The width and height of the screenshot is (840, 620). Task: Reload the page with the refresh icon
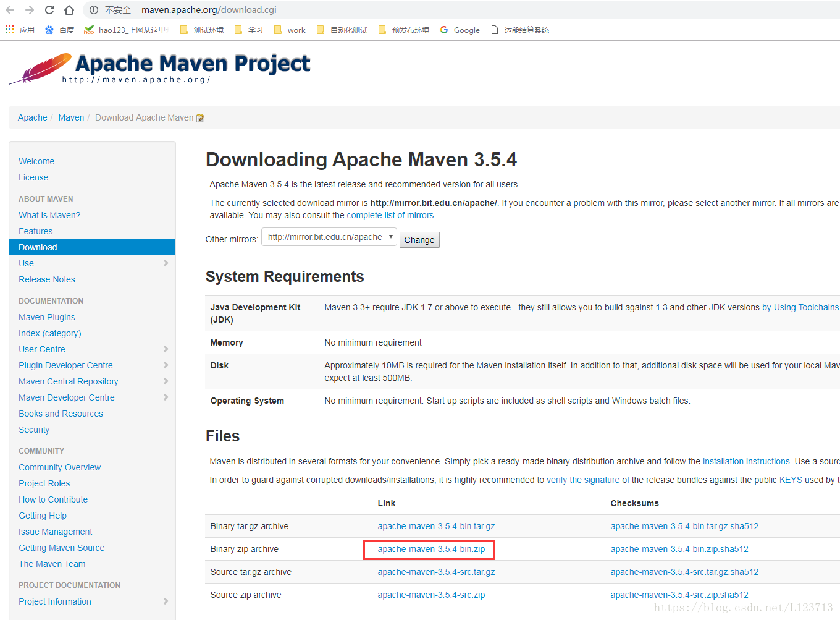tap(49, 10)
